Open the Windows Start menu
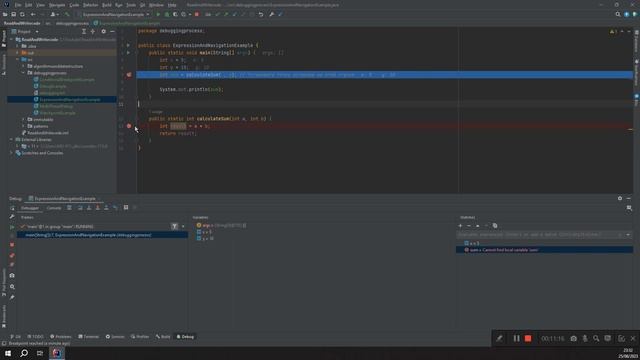 click(8, 353)
